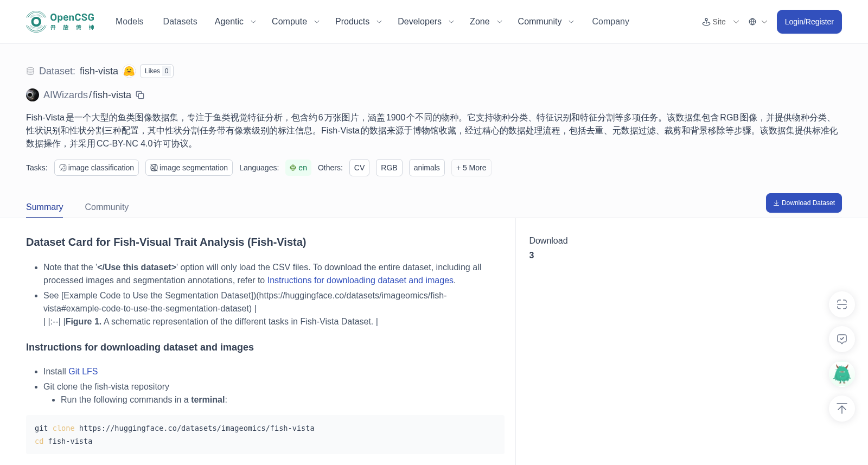Open the language dropdown chevron
Screen dimensions: 868x465
pyautogui.click(x=764, y=22)
